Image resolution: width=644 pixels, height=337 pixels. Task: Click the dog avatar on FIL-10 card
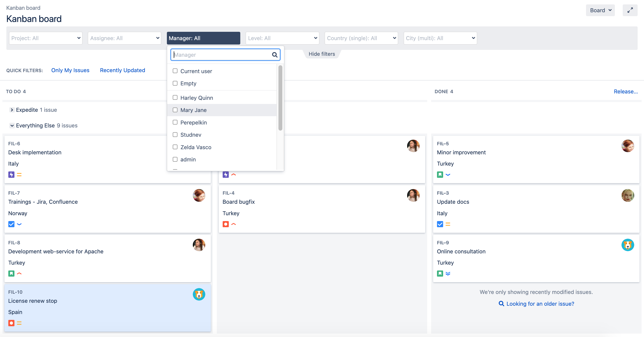click(x=199, y=294)
